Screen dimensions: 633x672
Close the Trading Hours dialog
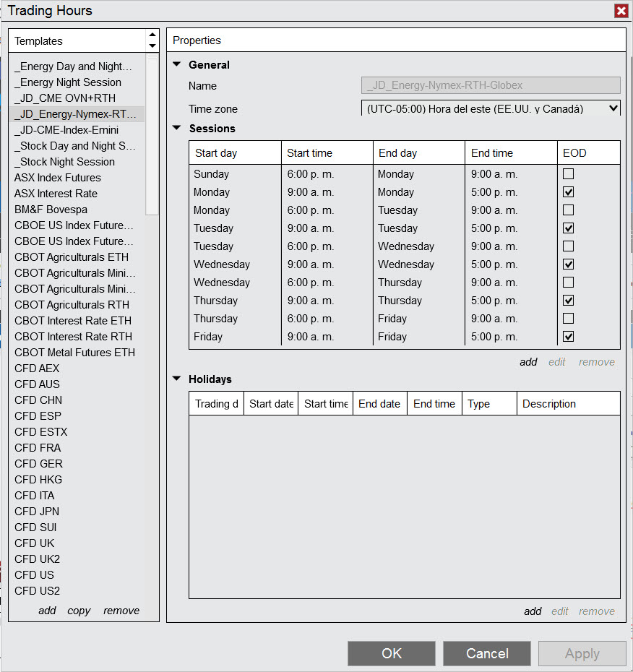(621, 11)
